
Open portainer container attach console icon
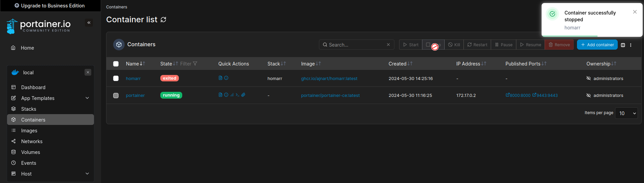pyautogui.click(x=243, y=95)
